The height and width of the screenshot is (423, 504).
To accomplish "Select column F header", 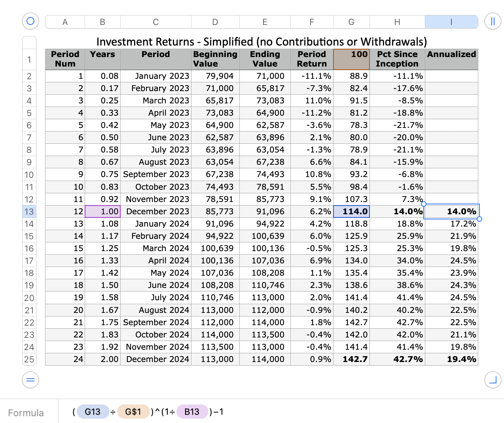I will point(312,22).
